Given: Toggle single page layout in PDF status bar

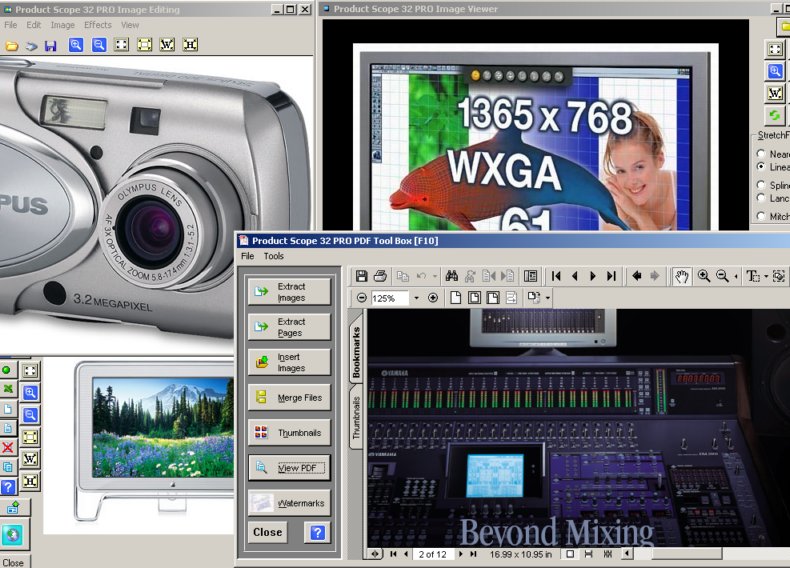Looking at the screenshot, I should click(x=570, y=554).
